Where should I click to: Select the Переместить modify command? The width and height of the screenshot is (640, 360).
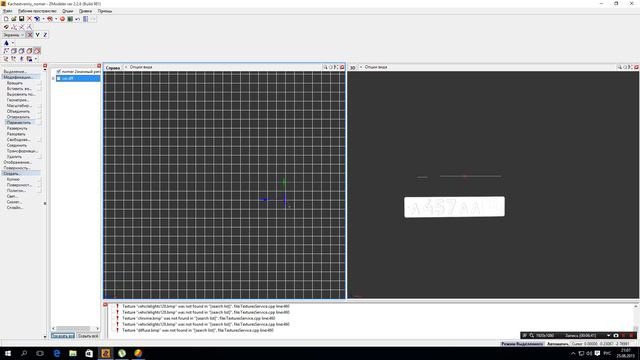pyautogui.click(x=19, y=122)
